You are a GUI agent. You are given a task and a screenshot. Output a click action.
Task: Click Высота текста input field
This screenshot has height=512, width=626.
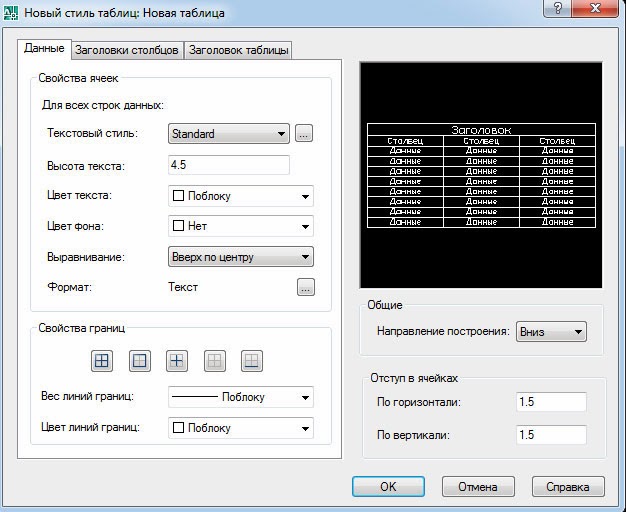pyautogui.click(x=229, y=165)
